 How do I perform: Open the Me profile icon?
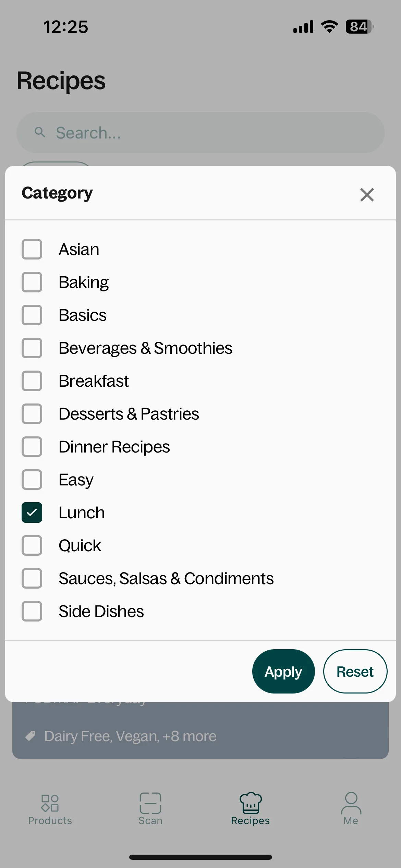point(351,803)
